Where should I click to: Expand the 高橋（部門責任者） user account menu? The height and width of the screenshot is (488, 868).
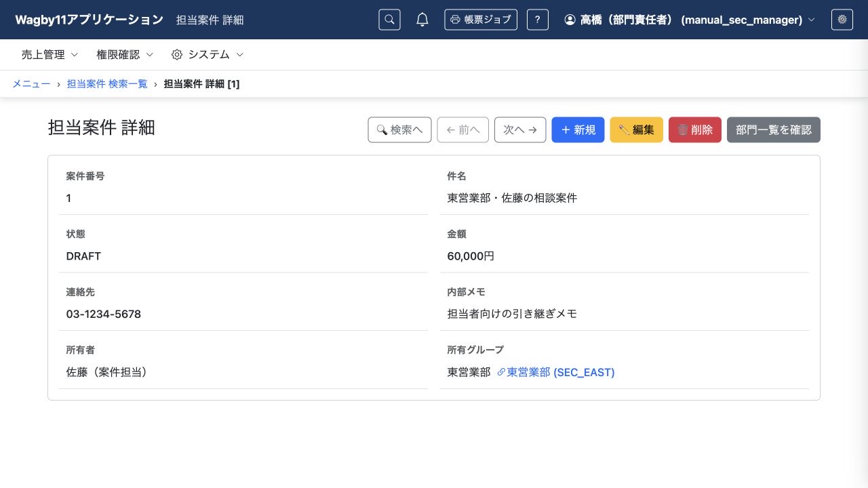pyautogui.click(x=690, y=20)
